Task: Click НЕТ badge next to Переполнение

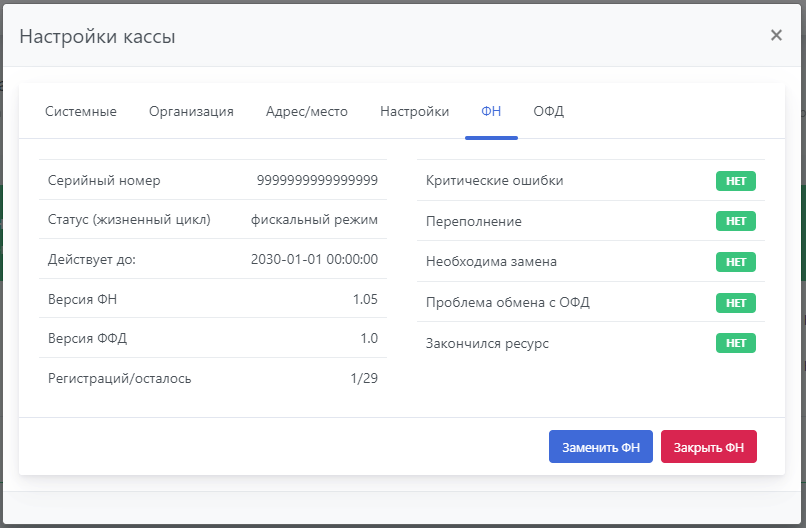Action: point(735,221)
